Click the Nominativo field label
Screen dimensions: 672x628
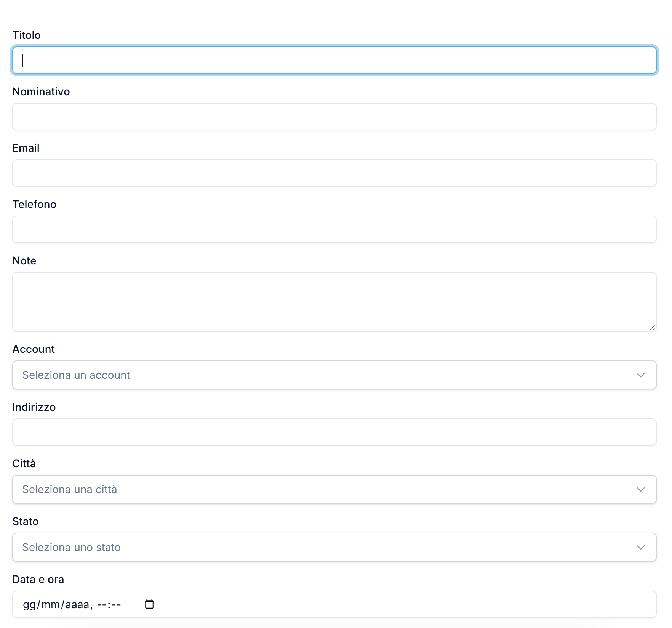tap(41, 91)
